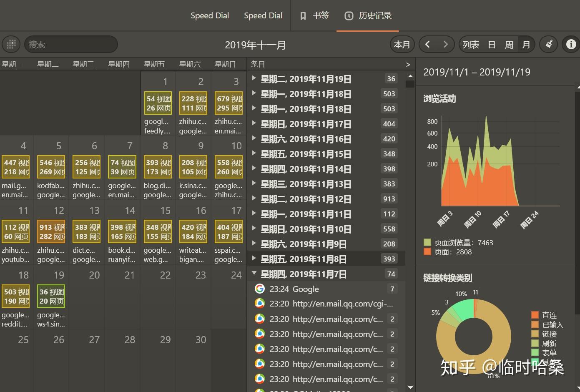Switch to 日 day view
580x392 pixels.
(492, 45)
